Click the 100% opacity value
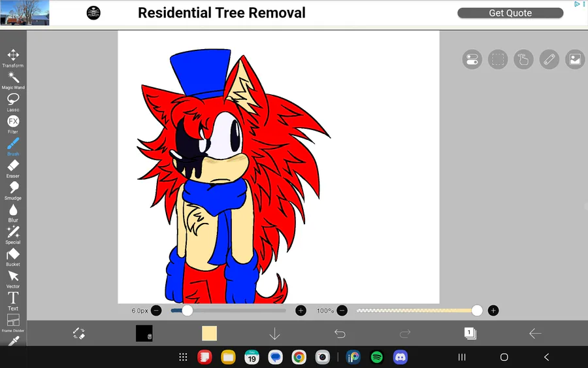This screenshot has height=368, width=588. pos(325,310)
